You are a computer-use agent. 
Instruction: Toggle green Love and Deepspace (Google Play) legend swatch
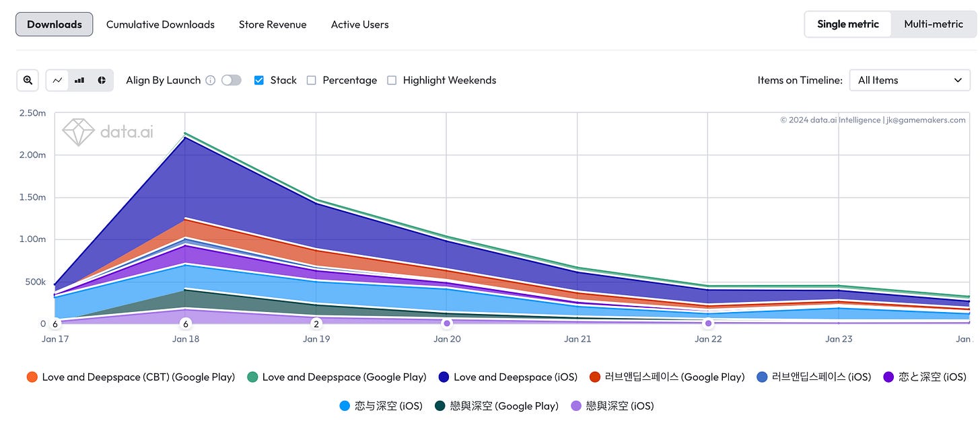[252, 377]
